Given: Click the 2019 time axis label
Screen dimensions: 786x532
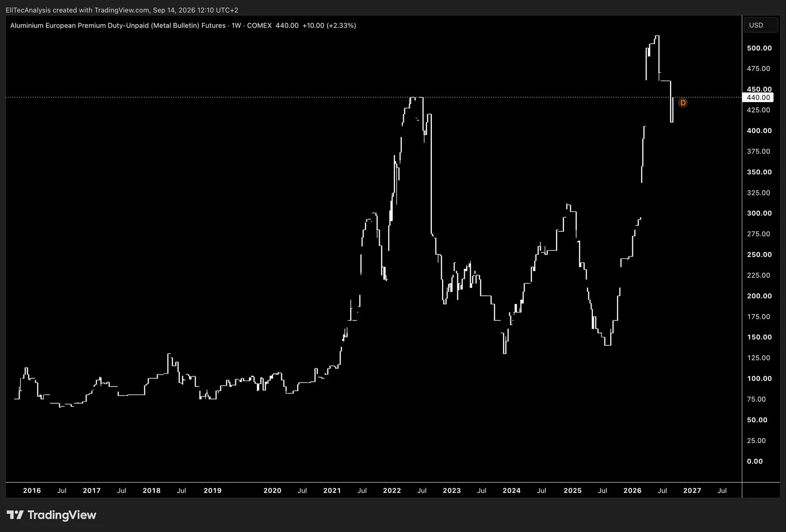Looking at the screenshot, I should pos(212,490).
